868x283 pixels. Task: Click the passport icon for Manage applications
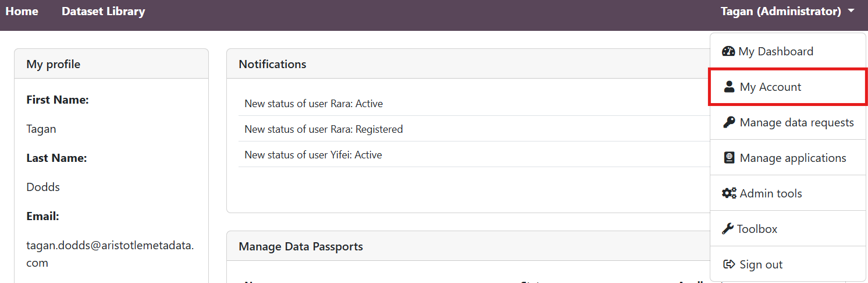pyautogui.click(x=729, y=158)
